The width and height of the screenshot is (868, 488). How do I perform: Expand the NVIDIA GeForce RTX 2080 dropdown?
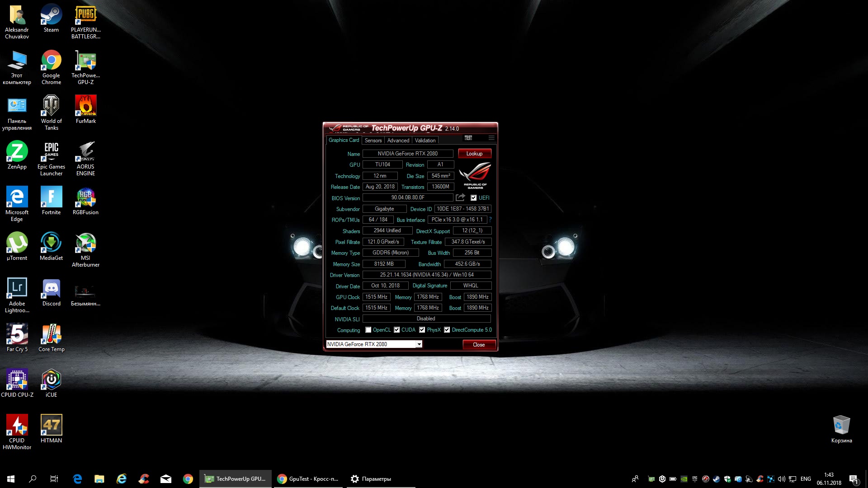(419, 344)
